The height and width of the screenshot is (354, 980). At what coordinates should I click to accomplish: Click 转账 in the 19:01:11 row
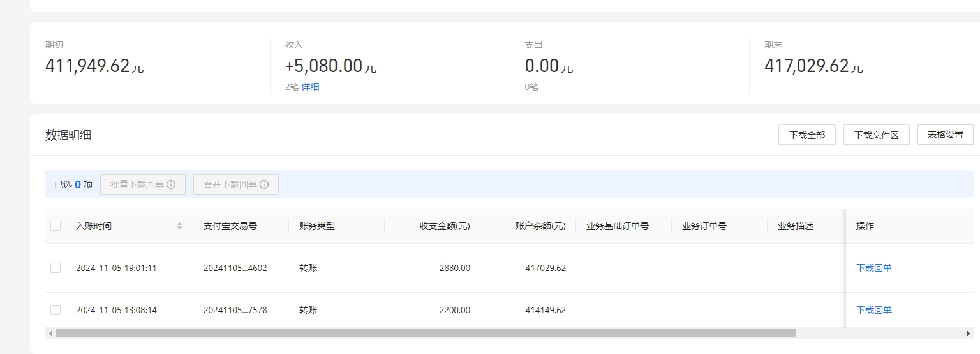pos(308,268)
